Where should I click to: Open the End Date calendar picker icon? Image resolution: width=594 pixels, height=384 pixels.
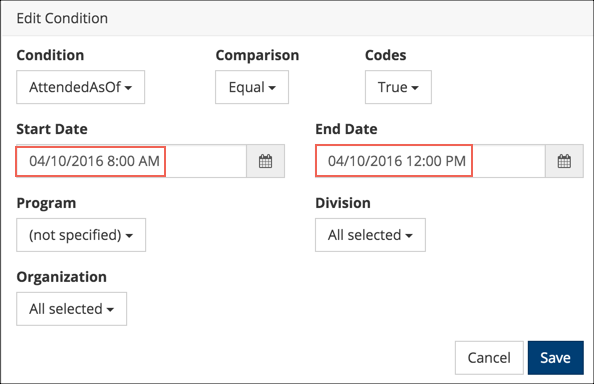(x=564, y=161)
